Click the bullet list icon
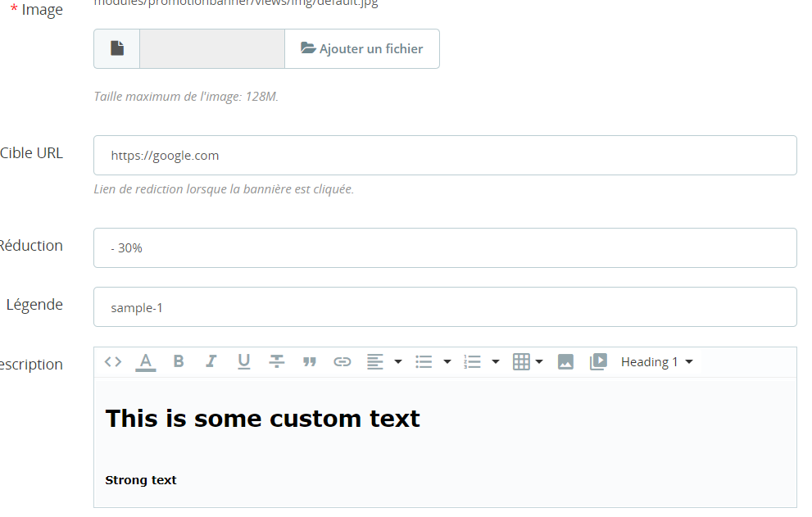812x517 pixels. pos(424,361)
